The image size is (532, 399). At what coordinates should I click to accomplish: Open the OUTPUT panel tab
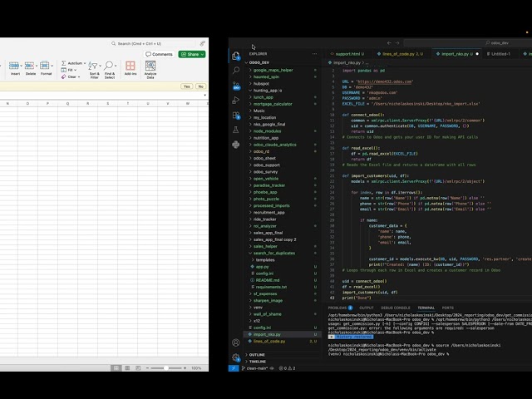pyautogui.click(x=367, y=308)
